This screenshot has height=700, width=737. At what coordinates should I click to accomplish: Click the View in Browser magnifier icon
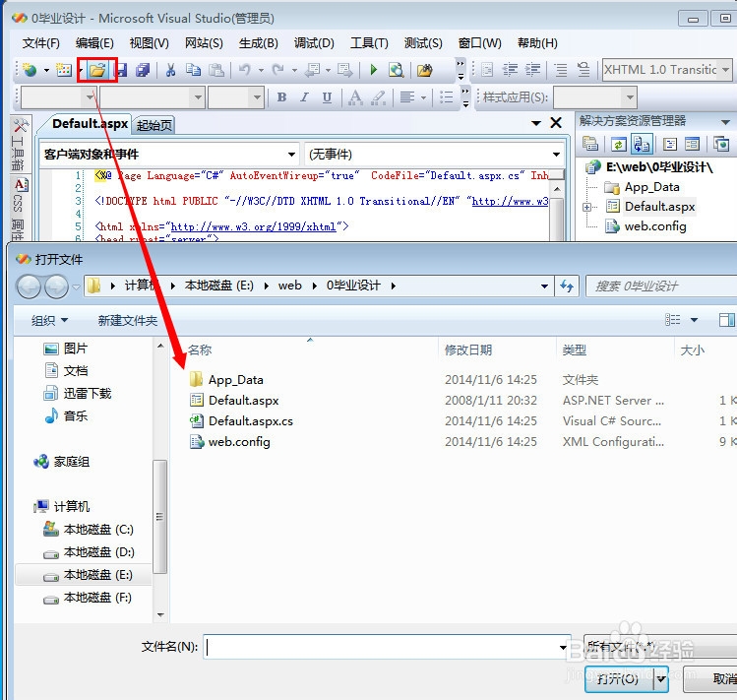click(397, 71)
